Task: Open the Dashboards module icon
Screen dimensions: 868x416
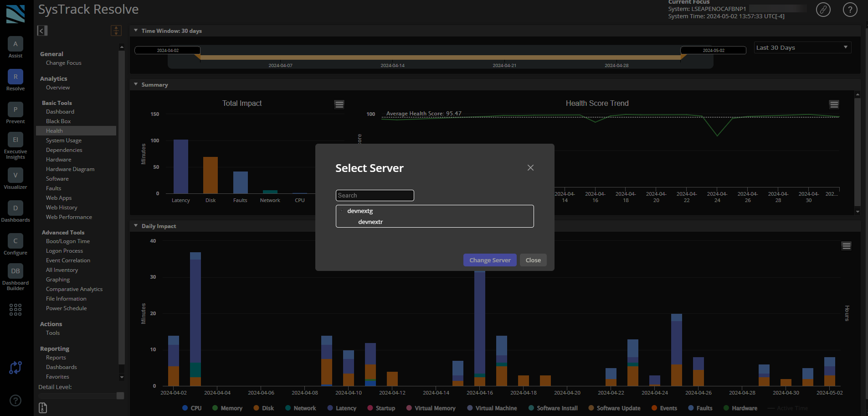Action: (15, 208)
